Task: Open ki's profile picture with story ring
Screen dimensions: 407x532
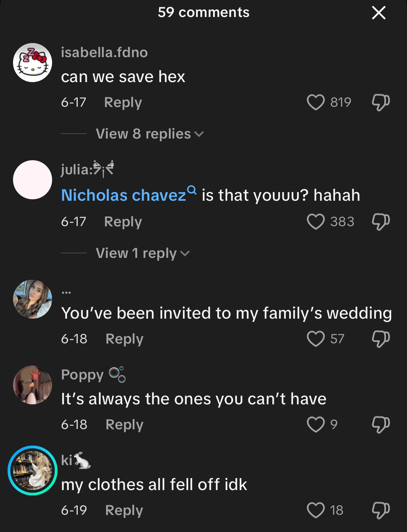Action: [x=33, y=470]
